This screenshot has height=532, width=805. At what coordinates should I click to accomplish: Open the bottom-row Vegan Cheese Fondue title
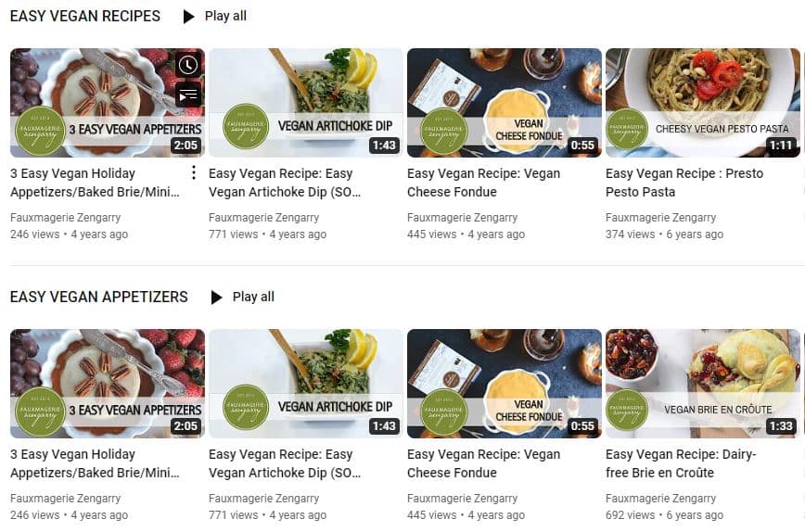pos(483,463)
